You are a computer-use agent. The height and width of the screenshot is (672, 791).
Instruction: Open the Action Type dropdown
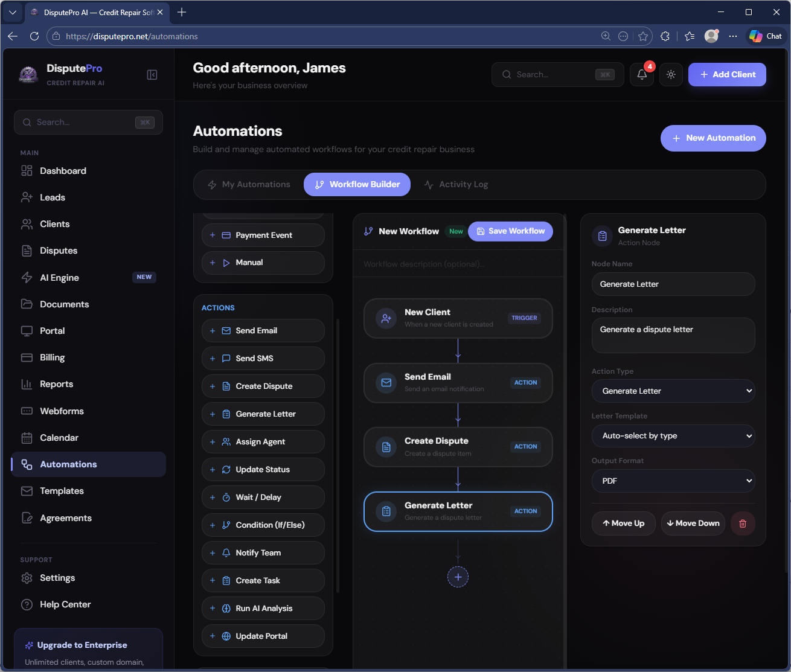click(x=673, y=391)
